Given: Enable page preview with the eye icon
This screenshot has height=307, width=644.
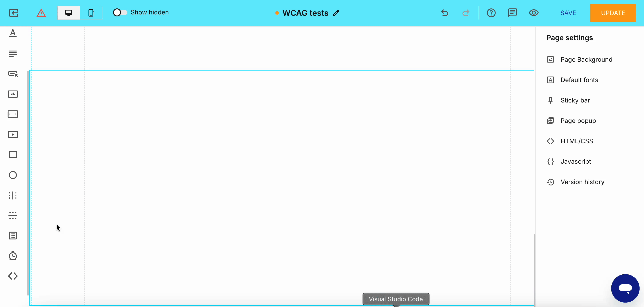Looking at the screenshot, I should click(x=534, y=12).
